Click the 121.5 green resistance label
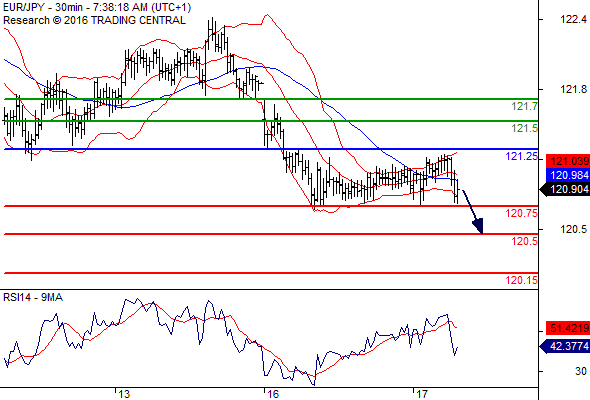Image resolution: width=590 pixels, height=400 pixels. coord(525,129)
